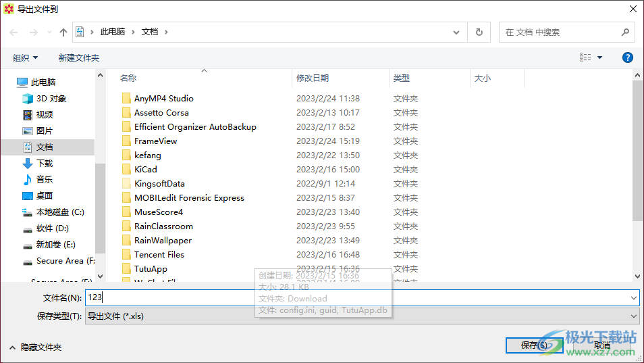This screenshot has height=363, width=644.
Task: Open 3D 对象 in the sidebar
Action: pos(45,99)
